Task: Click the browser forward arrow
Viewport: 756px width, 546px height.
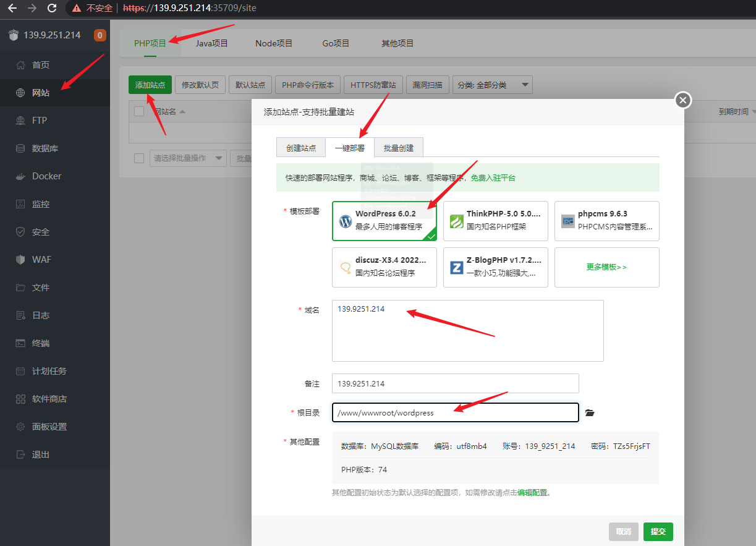Action: tap(32, 8)
